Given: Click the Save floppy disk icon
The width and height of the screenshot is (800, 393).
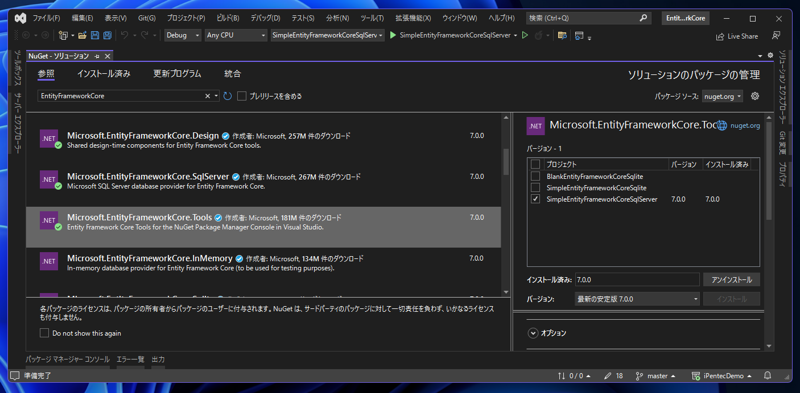Looking at the screenshot, I should coord(95,36).
